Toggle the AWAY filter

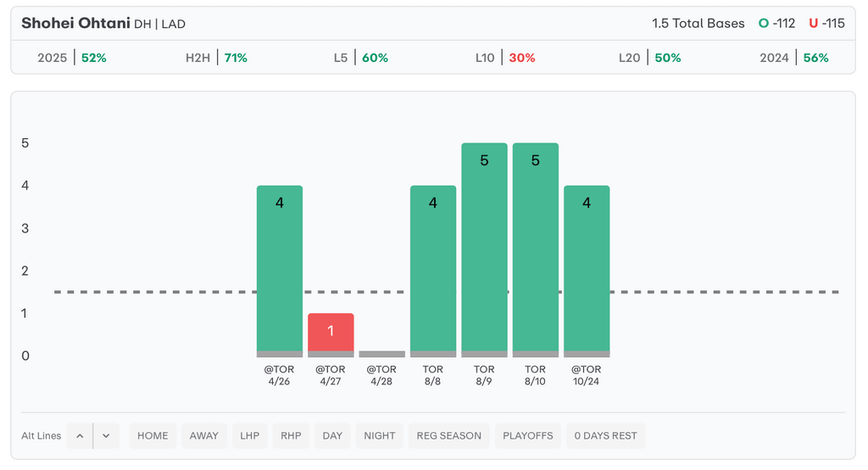tap(203, 436)
